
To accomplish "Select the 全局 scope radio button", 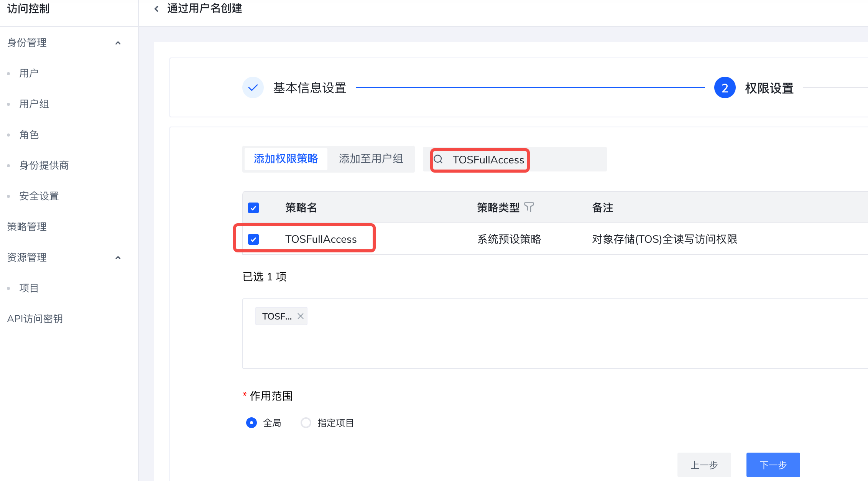I will click(x=252, y=423).
